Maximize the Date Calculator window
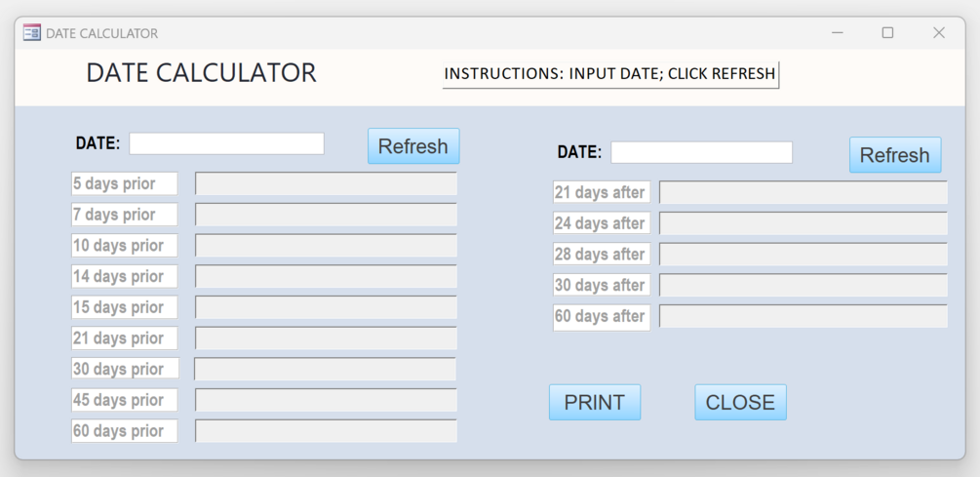 (x=887, y=32)
